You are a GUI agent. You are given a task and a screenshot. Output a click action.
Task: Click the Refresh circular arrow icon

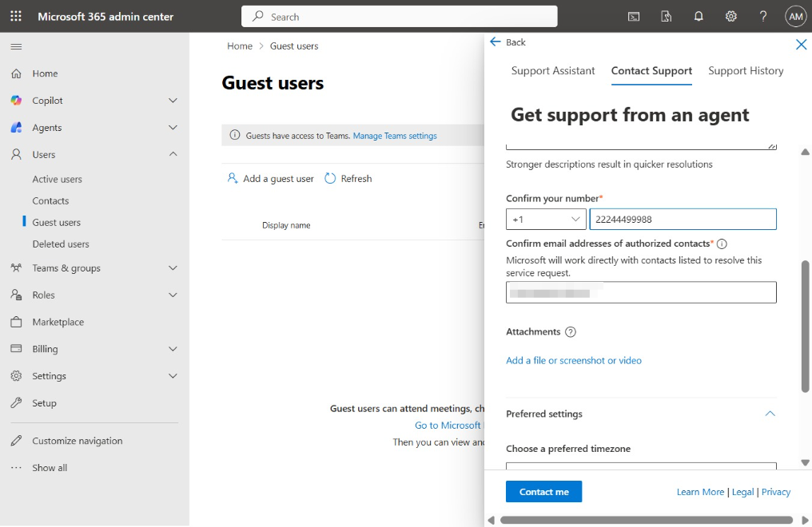pyautogui.click(x=330, y=178)
